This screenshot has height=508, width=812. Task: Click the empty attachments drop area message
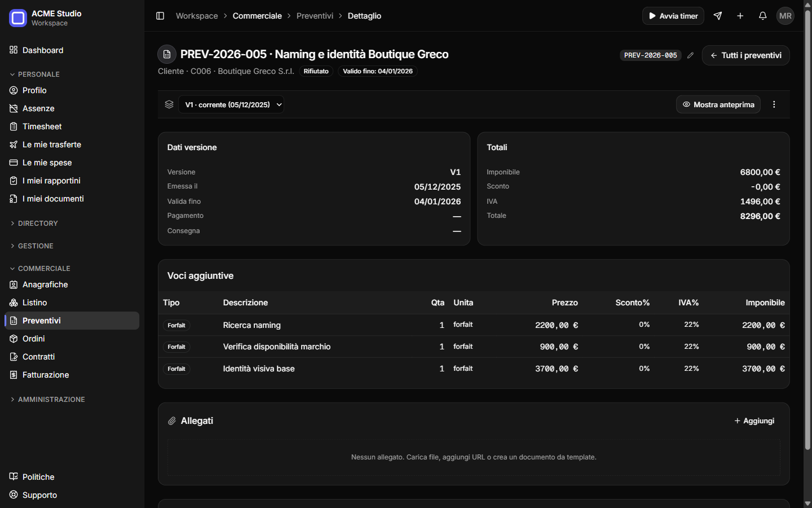click(474, 457)
